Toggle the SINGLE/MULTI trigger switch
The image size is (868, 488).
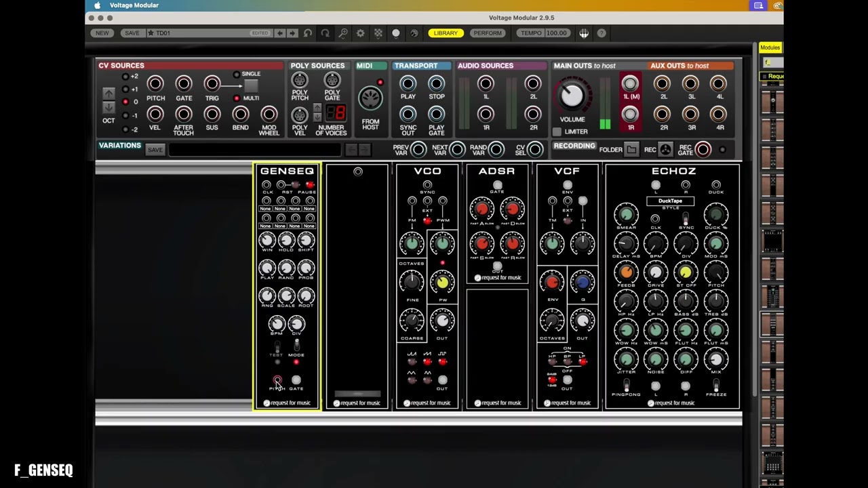(251, 86)
